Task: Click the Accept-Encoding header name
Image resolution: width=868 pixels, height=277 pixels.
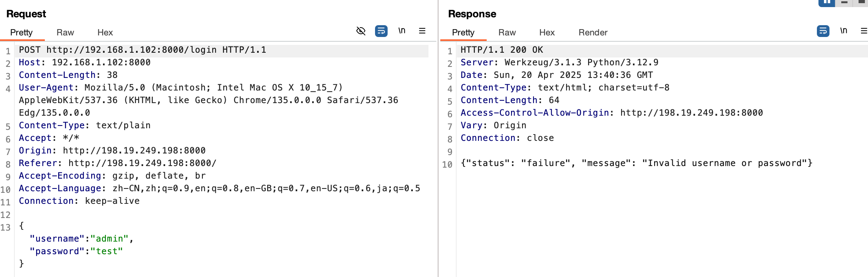Action: point(60,176)
